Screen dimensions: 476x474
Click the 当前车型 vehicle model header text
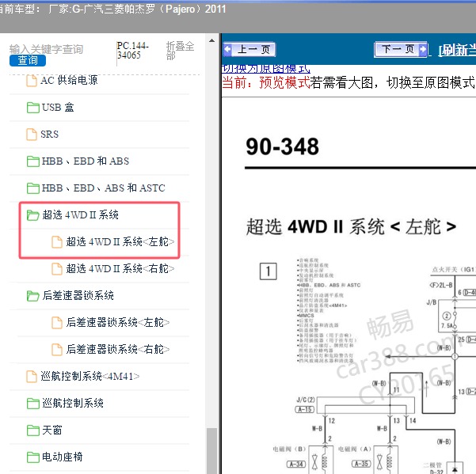coord(113,9)
